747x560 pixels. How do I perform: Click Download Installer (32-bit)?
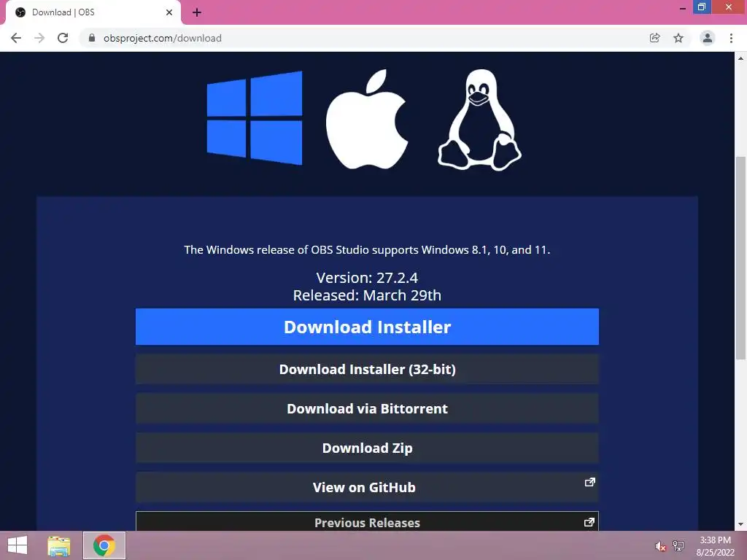(367, 369)
